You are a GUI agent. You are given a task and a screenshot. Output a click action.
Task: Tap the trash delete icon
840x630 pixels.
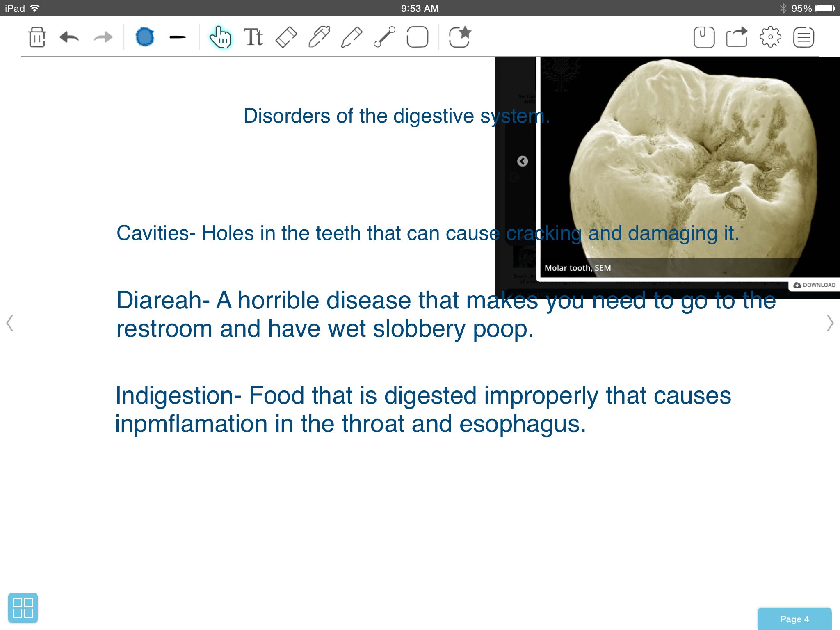pos(37,37)
